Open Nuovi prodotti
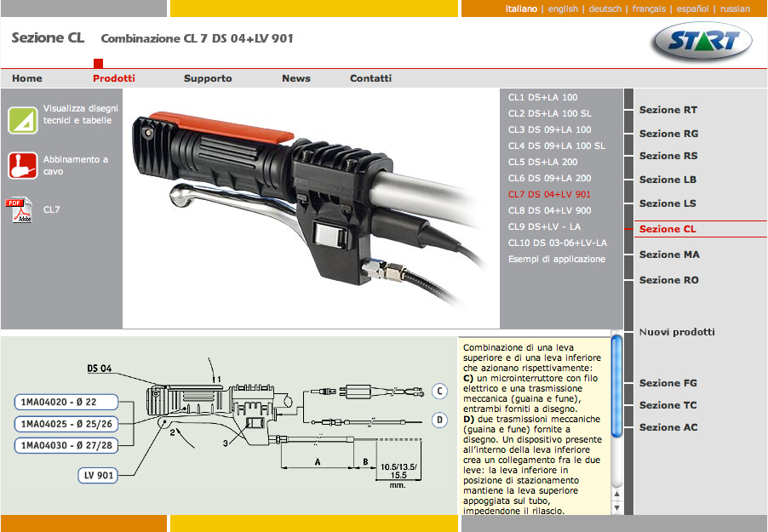 pyautogui.click(x=676, y=332)
